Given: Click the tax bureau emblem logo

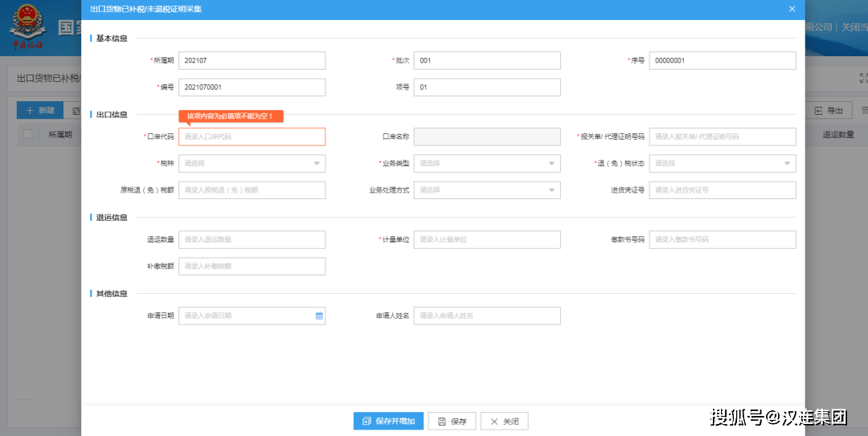Looking at the screenshot, I should 27,26.
